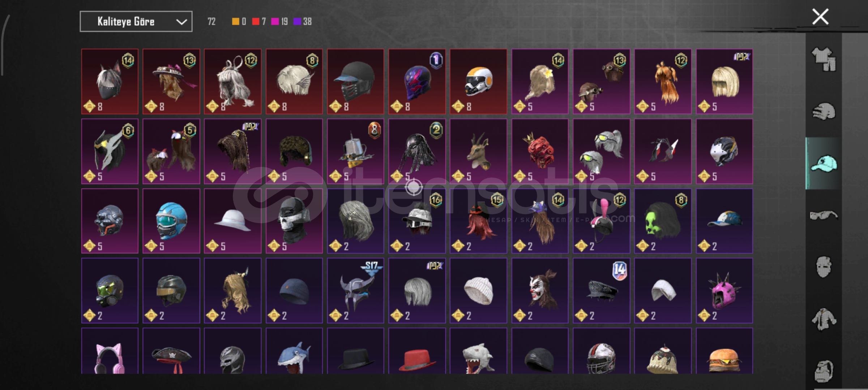This screenshot has height=390, width=868.
Task: Select the cap headwear category tab
Action: [x=824, y=163]
